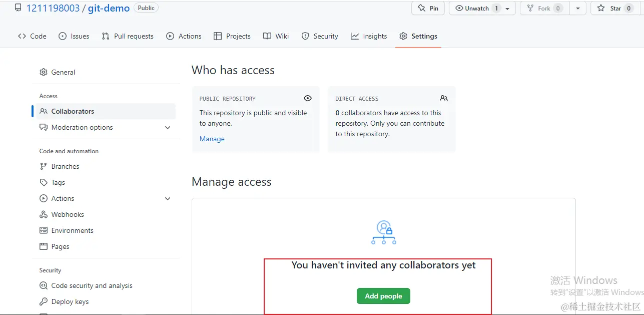Click the tag icon next to Tags
644x315 pixels.
[44, 182]
